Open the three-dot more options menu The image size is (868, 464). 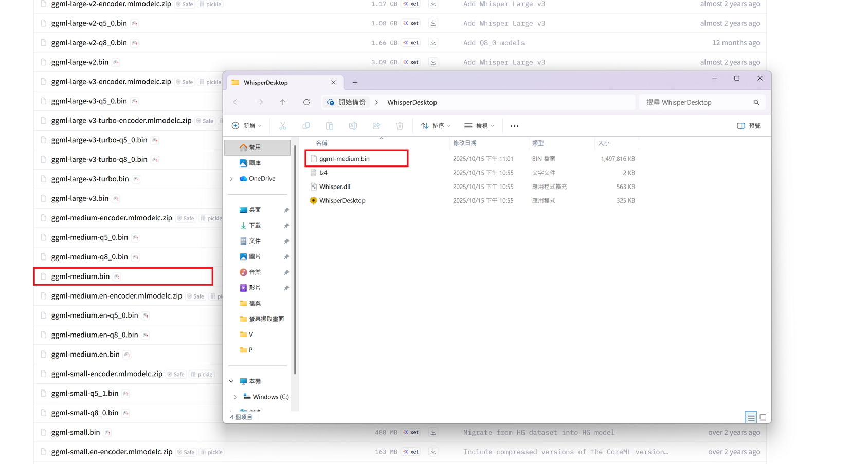(x=514, y=126)
